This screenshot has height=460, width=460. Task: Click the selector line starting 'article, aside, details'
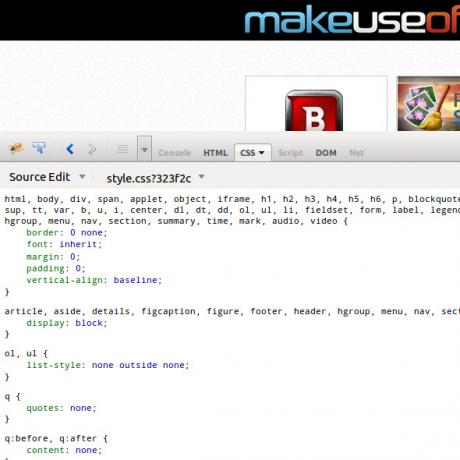pos(232,311)
